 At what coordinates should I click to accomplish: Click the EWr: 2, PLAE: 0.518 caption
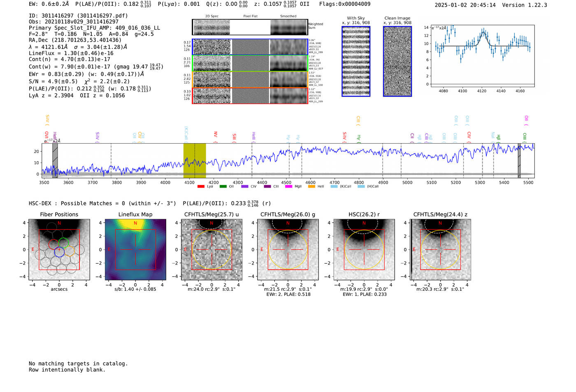tap(288, 295)
